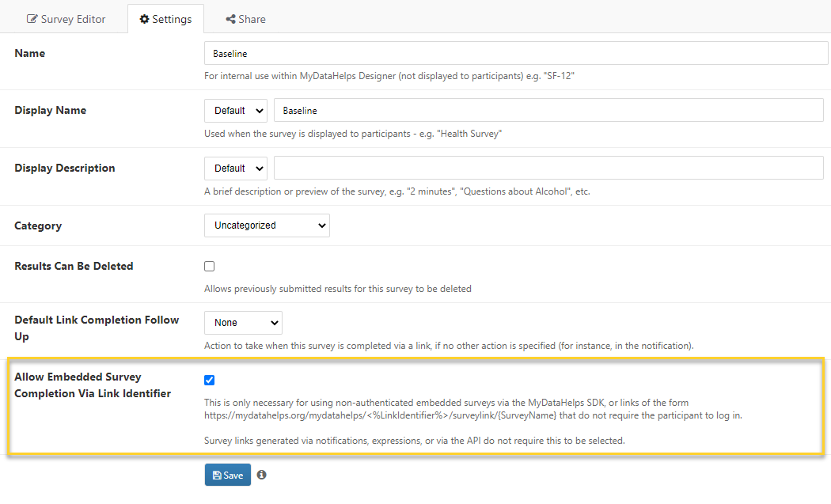Image resolution: width=831 pixels, height=504 pixels.
Task: Click the floppy disk icon in Save button
Action: [217, 476]
